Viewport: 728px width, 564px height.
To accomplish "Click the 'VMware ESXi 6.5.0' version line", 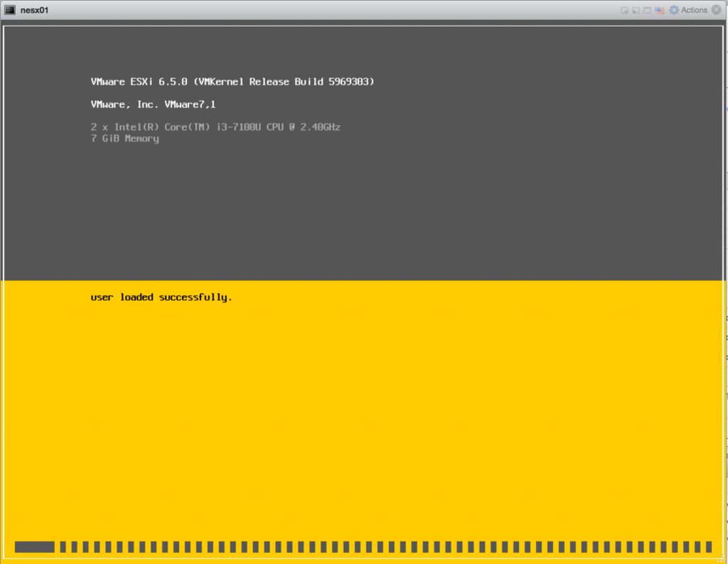I will click(x=232, y=82).
